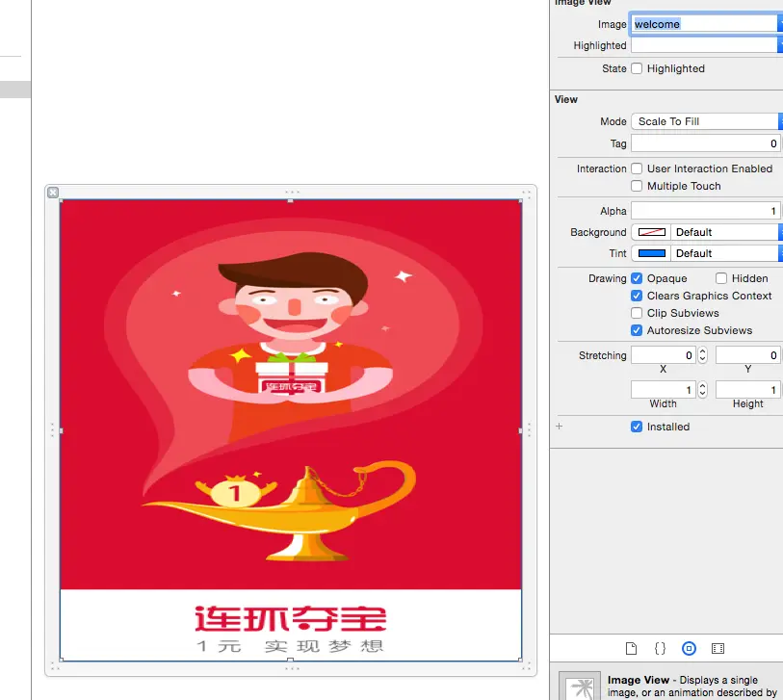Check the Hidden checkbox
This screenshot has height=700, width=783.
[x=721, y=278]
